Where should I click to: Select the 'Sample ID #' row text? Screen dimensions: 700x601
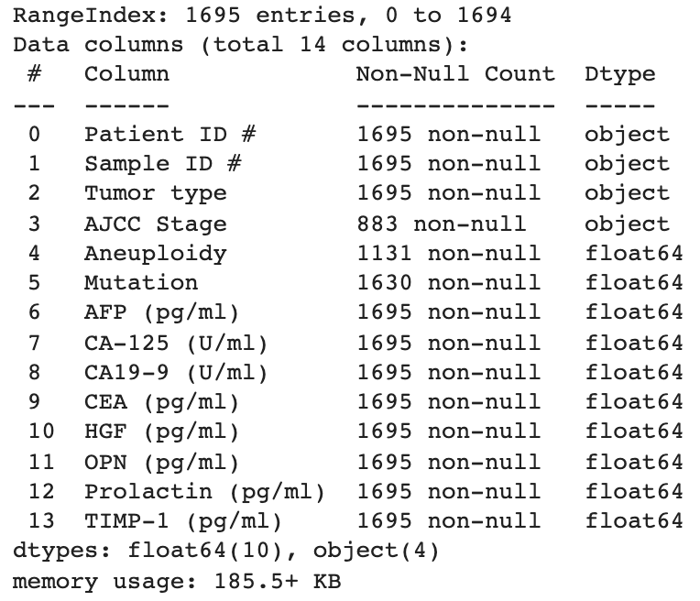(x=163, y=164)
